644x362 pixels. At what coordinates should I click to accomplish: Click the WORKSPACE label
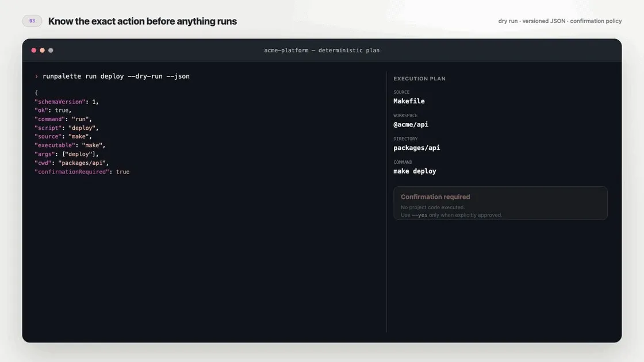point(405,115)
